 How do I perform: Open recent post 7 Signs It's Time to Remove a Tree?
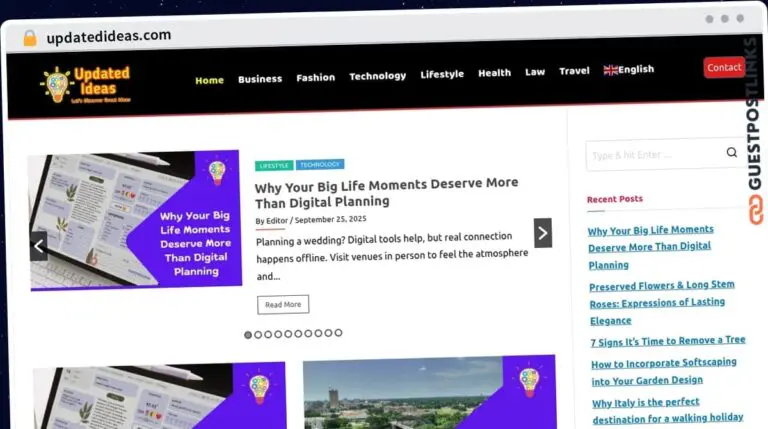(668, 341)
